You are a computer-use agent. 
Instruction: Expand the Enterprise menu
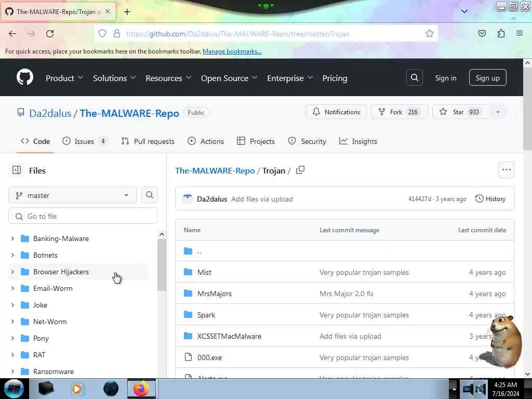290,78
